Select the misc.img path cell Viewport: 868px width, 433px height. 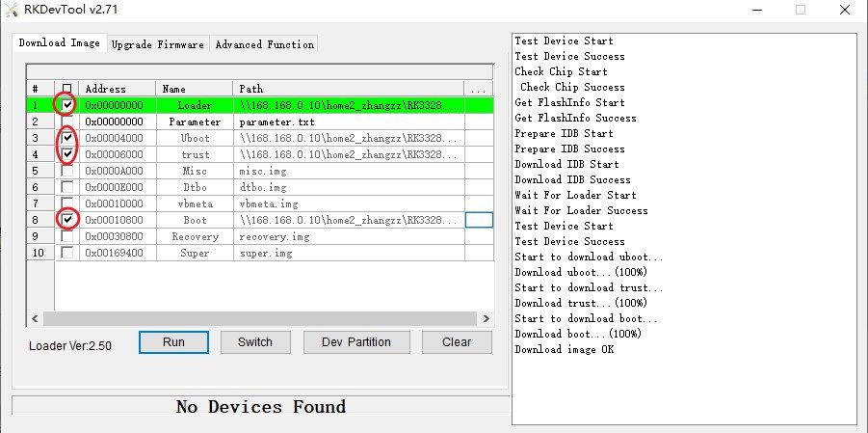[349, 171]
